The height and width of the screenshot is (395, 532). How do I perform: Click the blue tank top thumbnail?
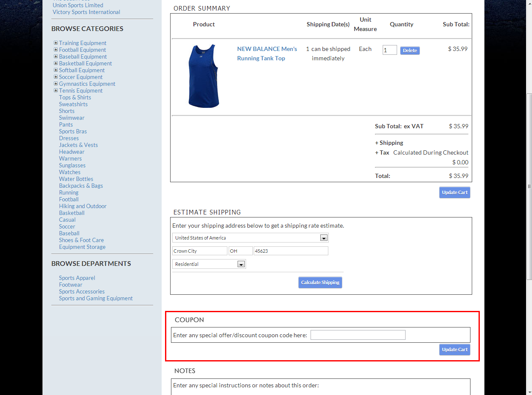click(204, 76)
